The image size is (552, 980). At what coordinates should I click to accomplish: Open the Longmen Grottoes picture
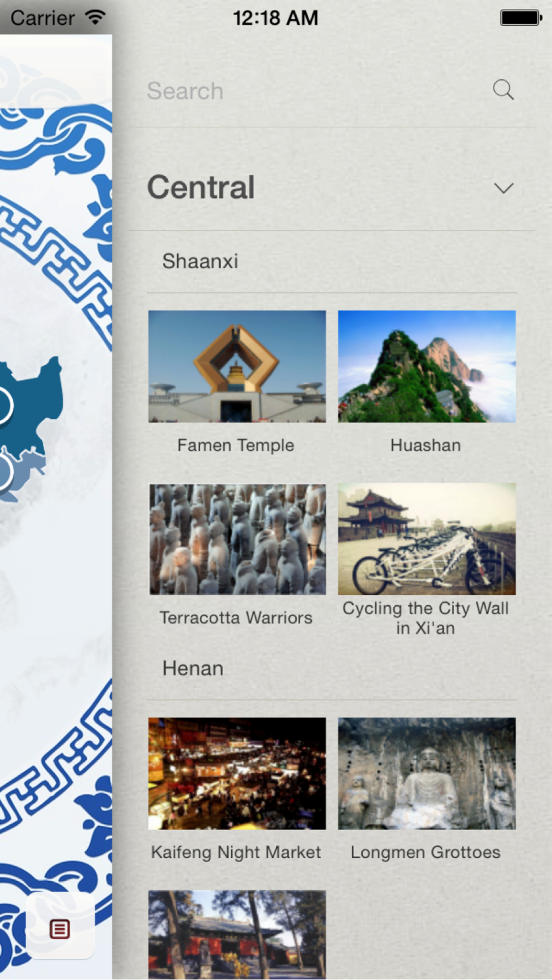427,773
